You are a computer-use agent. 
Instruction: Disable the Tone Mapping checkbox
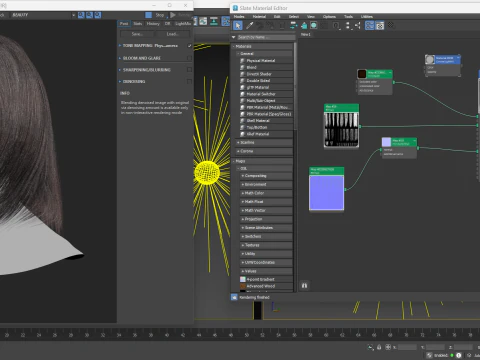pos(189,46)
